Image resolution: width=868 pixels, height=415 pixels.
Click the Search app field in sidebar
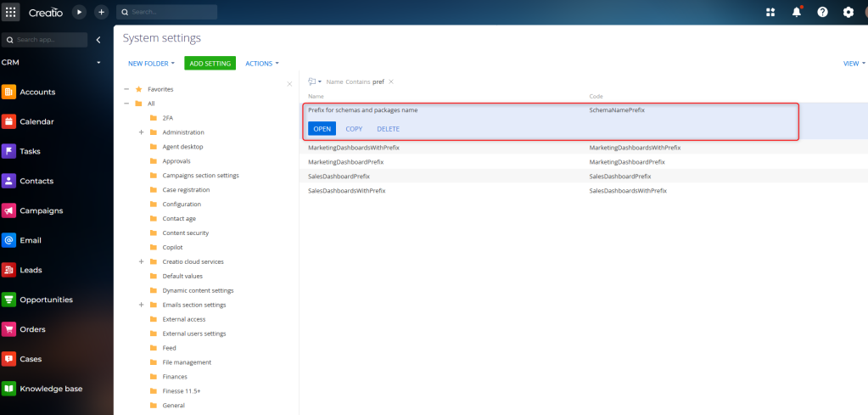(44, 40)
